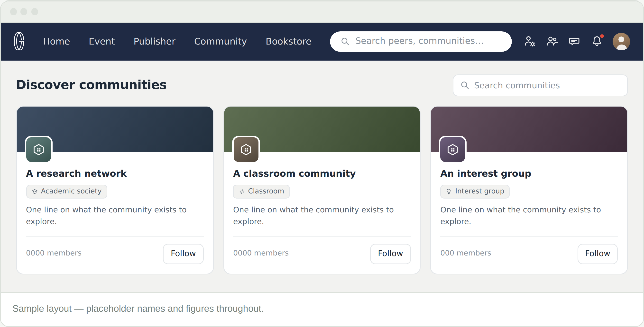The height and width of the screenshot is (327, 644).
Task: Focus the Search communities field
Action: click(x=540, y=85)
